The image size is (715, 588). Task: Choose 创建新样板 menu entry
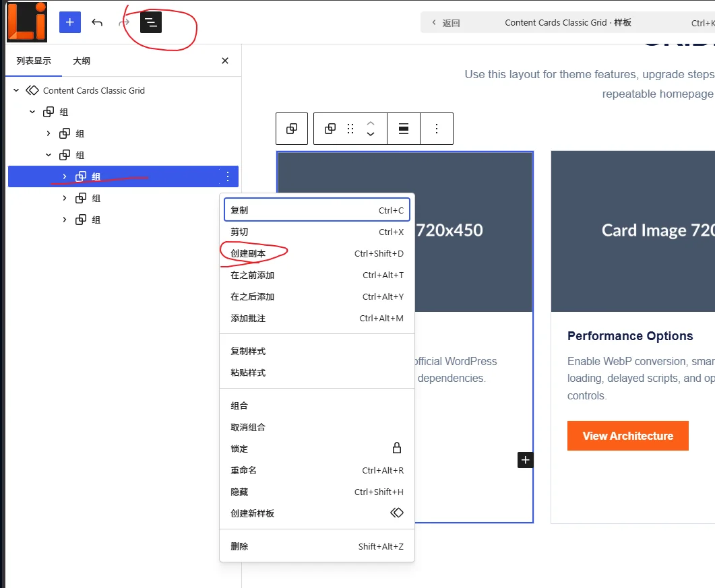pyautogui.click(x=317, y=513)
